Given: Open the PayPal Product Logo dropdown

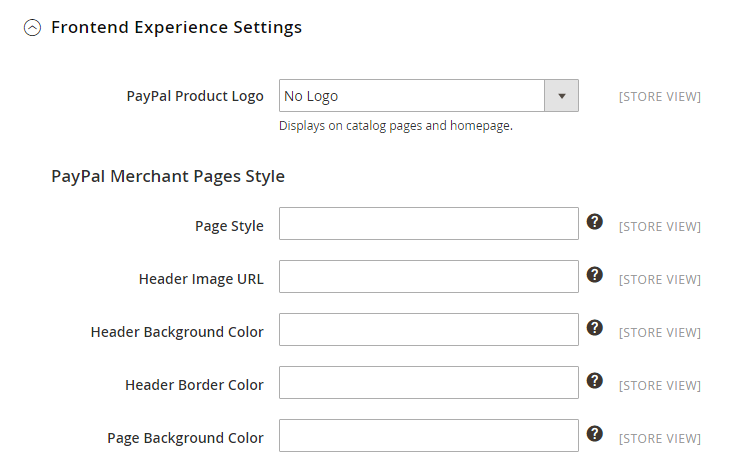Looking at the screenshot, I should point(429,96).
